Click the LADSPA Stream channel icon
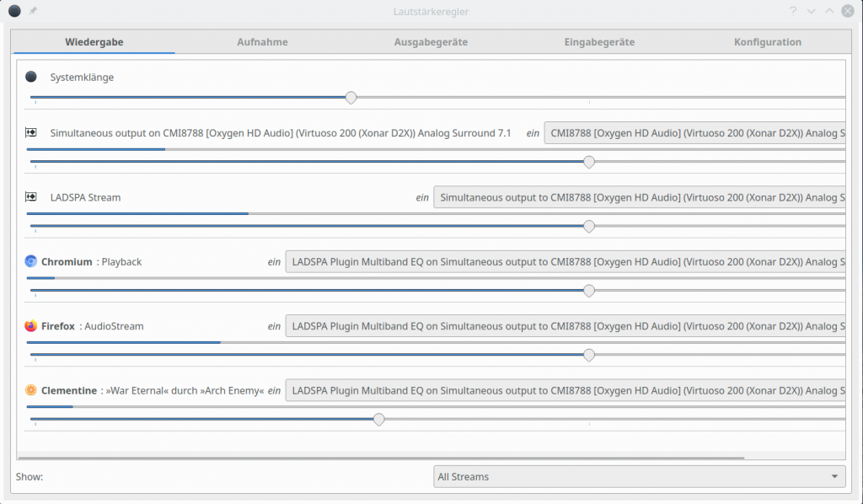 click(x=31, y=197)
